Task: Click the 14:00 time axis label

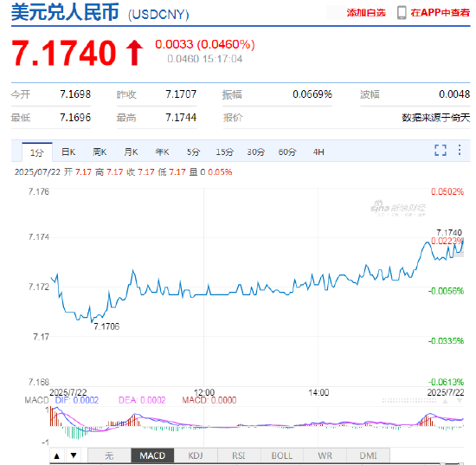Action: coord(318,392)
